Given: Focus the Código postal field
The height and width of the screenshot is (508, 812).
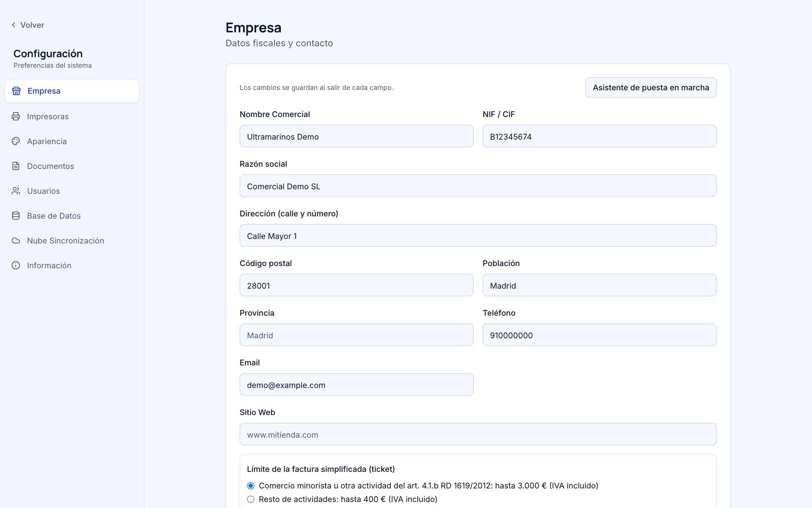Looking at the screenshot, I should (x=356, y=285).
